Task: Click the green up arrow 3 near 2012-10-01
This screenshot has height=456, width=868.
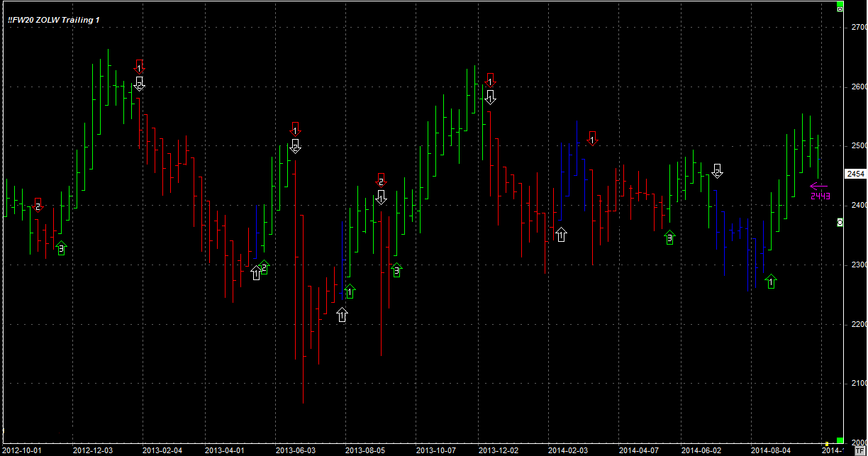Action: tap(61, 248)
